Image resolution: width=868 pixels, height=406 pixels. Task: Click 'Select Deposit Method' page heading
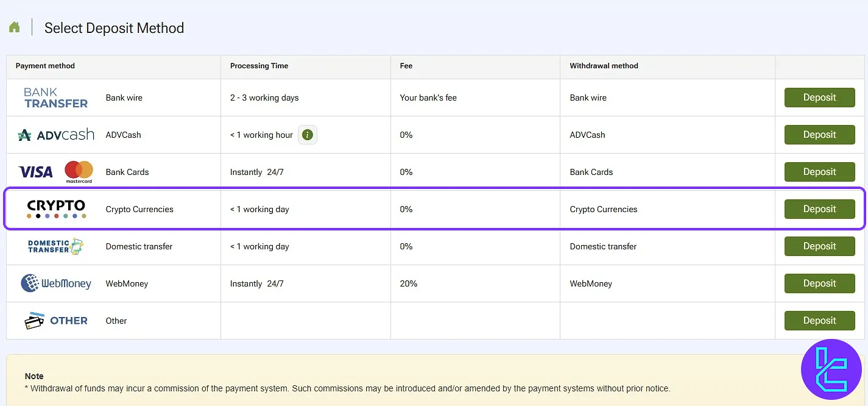point(114,28)
